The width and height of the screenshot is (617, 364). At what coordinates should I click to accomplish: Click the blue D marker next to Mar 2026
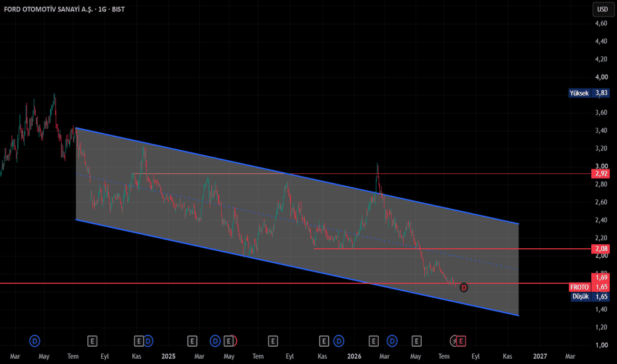click(392, 341)
